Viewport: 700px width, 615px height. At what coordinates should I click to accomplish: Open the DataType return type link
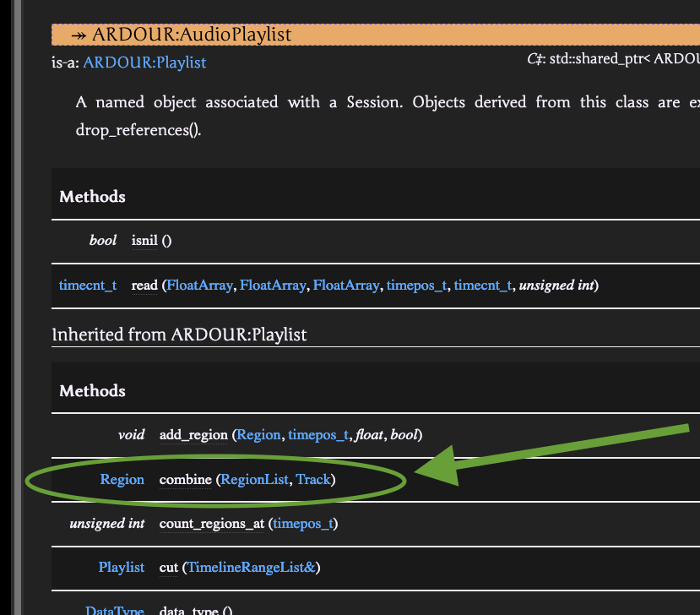pos(115,610)
